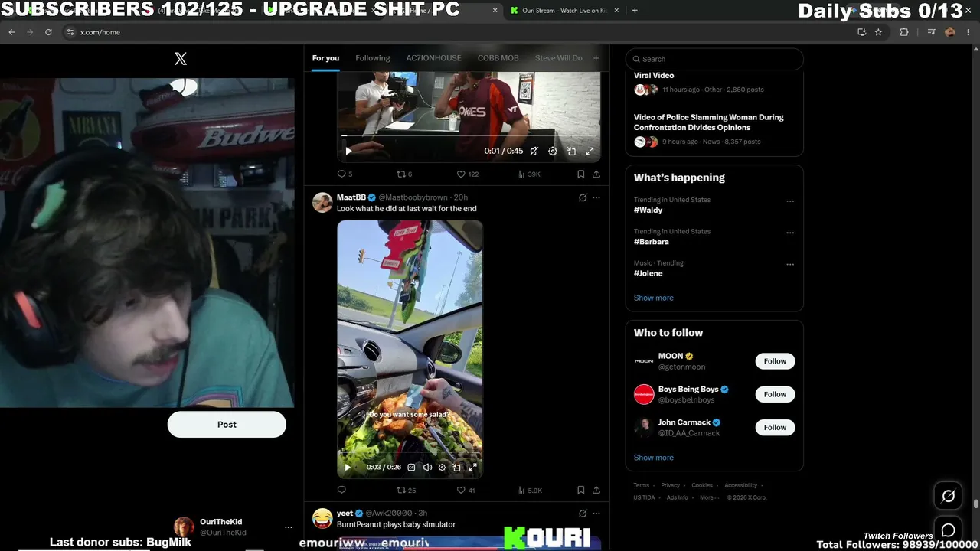Click the browser back arrow
The width and height of the screenshot is (980, 551).
pos(11,32)
